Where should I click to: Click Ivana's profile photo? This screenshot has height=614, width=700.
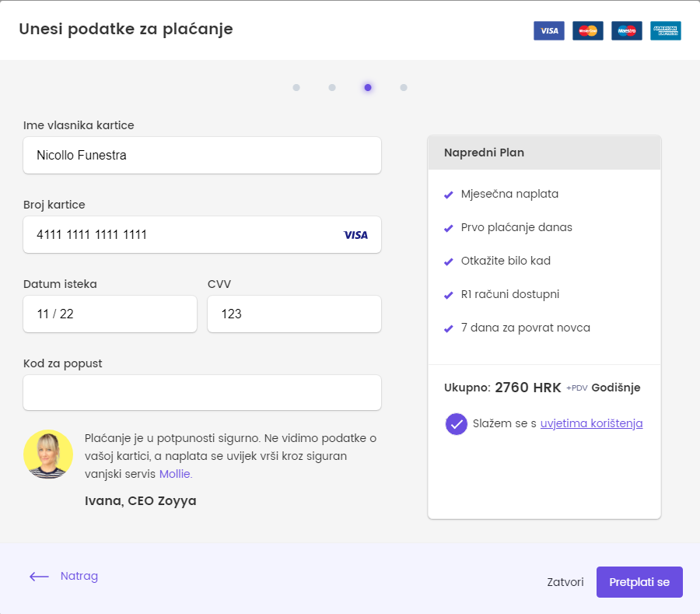click(48, 454)
